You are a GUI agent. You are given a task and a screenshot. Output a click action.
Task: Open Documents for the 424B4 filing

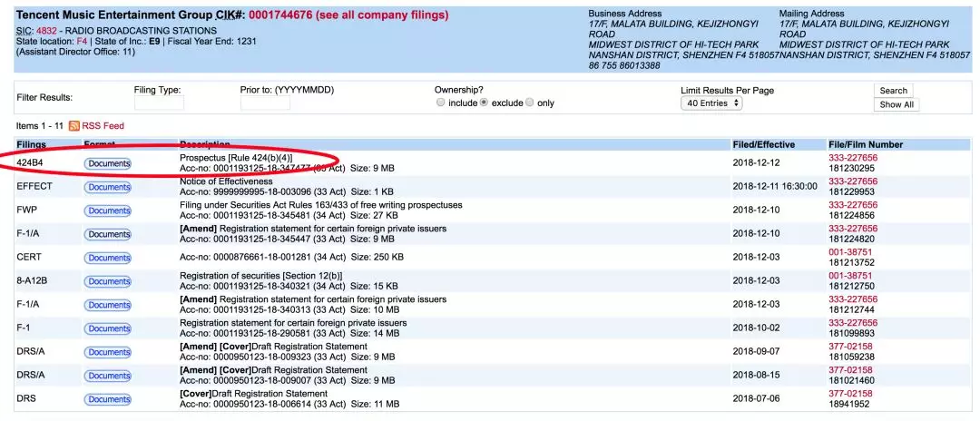[107, 163]
